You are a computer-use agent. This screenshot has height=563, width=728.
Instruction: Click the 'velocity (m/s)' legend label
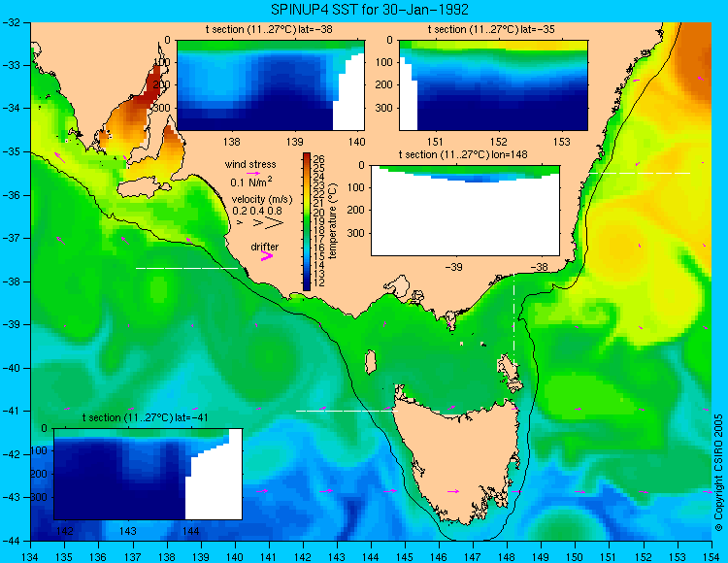262,200
